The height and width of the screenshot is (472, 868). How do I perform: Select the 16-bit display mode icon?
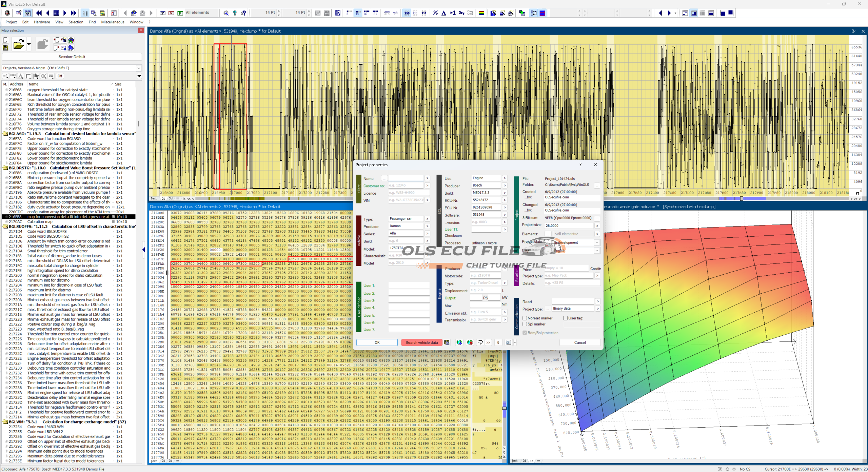(x=357, y=13)
